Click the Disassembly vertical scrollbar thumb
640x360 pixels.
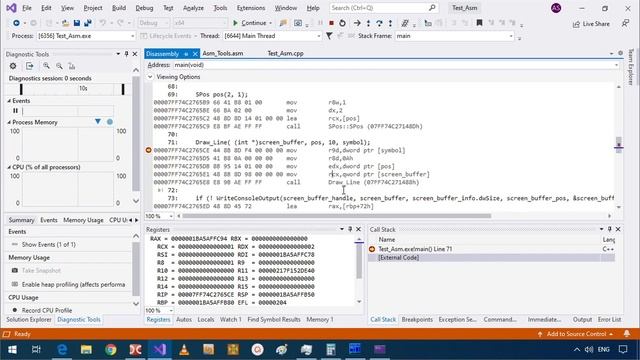click(x=619, y=145)
